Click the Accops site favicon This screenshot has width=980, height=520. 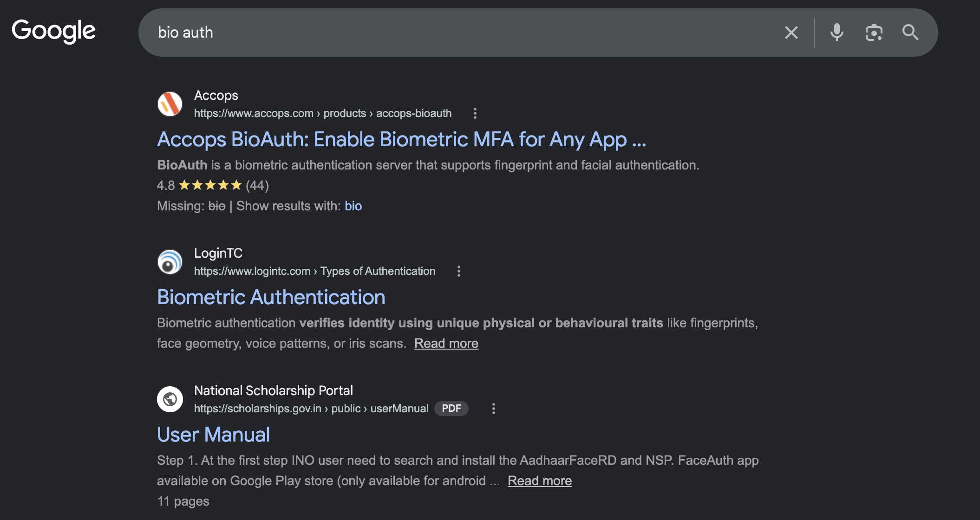170,104
